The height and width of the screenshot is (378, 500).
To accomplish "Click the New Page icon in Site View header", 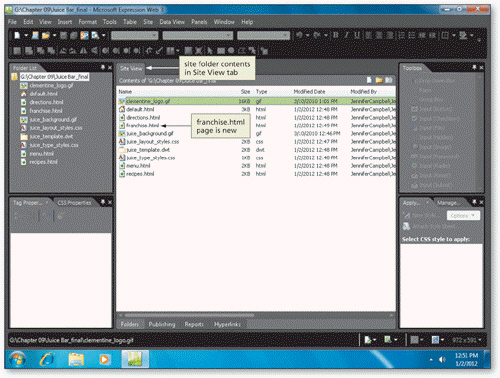I will [369, 80].
